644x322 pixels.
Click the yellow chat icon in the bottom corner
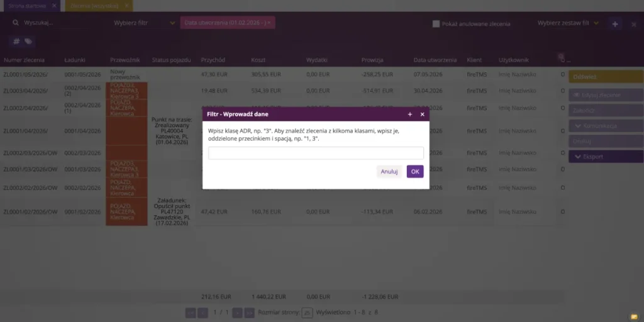[634, 316]
